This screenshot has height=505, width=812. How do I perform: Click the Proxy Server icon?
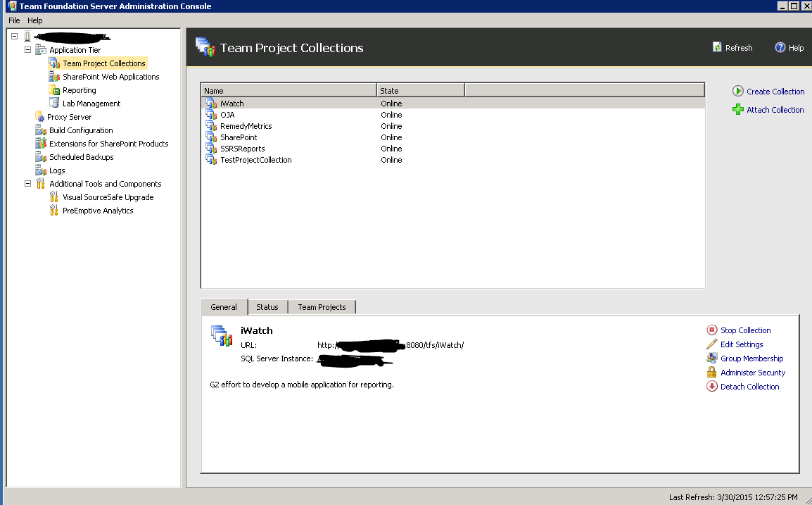(40, 117)
